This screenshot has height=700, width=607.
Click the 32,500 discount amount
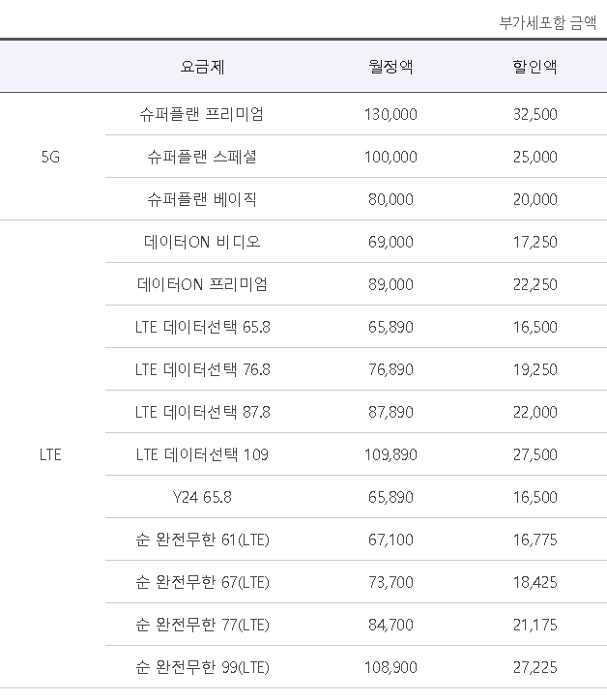click(x=535, y=114)
